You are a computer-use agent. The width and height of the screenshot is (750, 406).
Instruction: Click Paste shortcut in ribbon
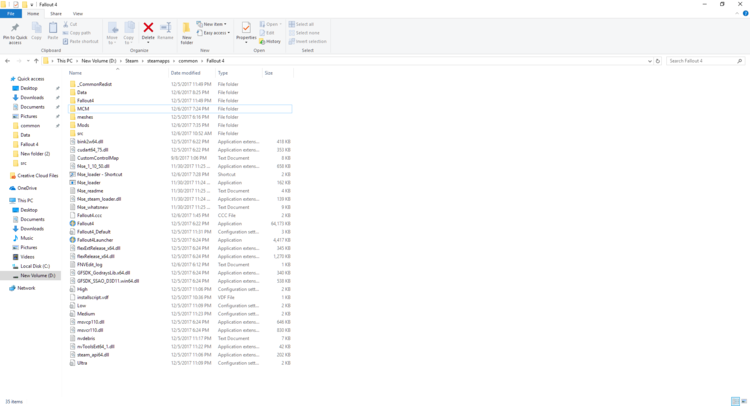tap(80, 42)
